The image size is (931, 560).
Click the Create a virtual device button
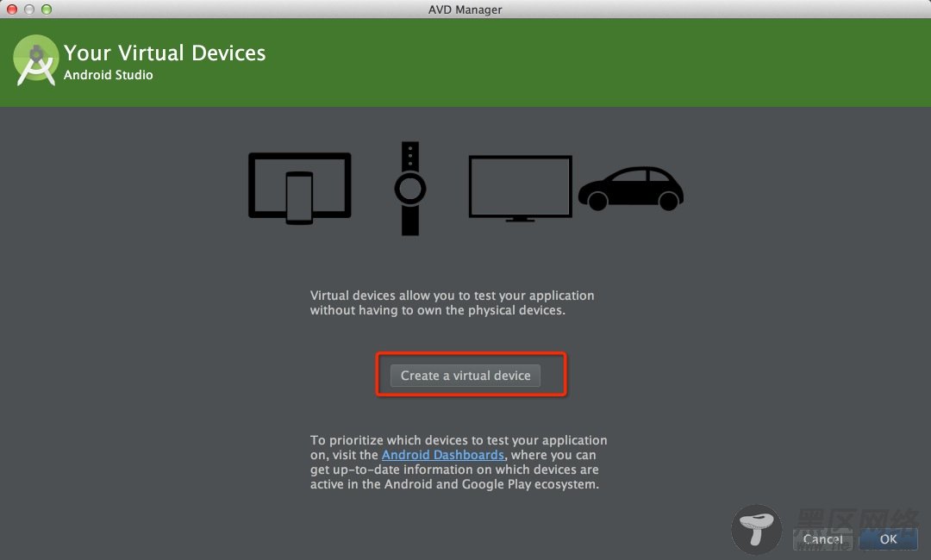pyautogui.click(x=465, y=376)
